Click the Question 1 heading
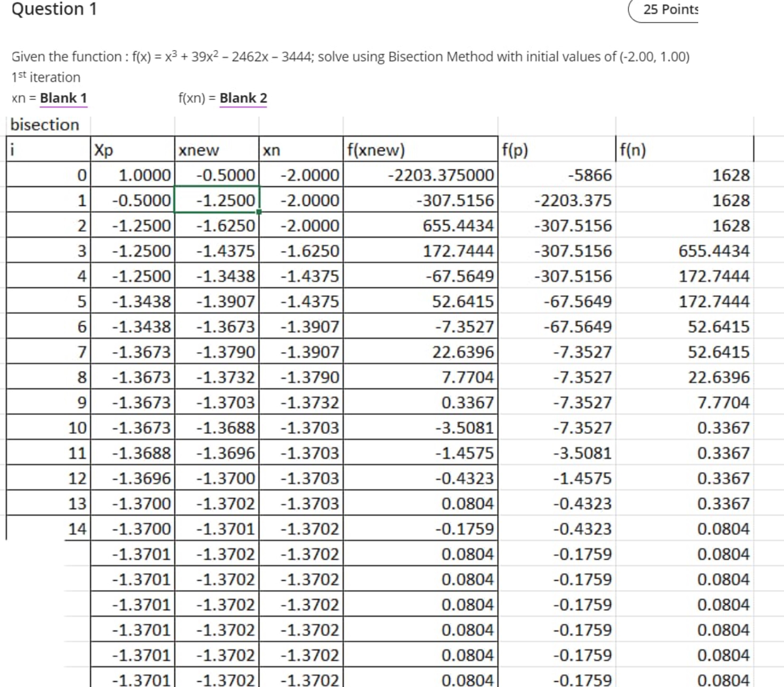The width and height of the screenshot is (784, 687). click(x=54, y=9)
